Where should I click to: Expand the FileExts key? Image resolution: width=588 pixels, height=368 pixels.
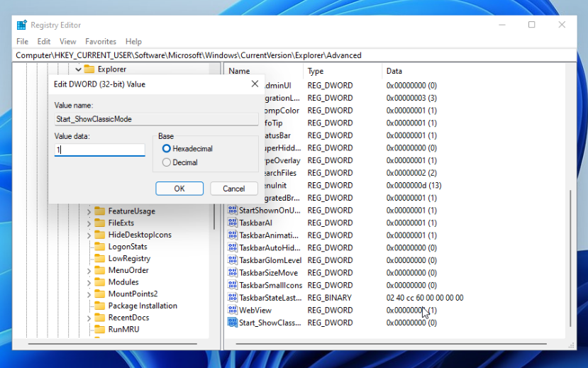89,223
